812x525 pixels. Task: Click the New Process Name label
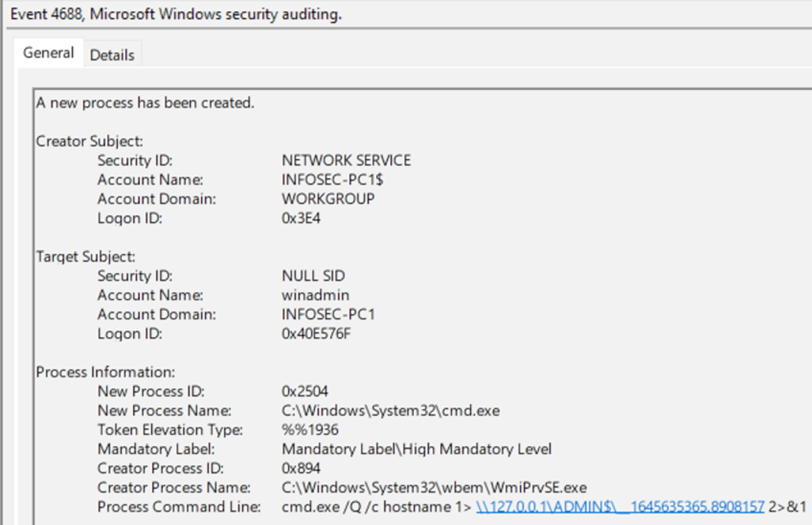pyautogui.click(x=164, y=411)
